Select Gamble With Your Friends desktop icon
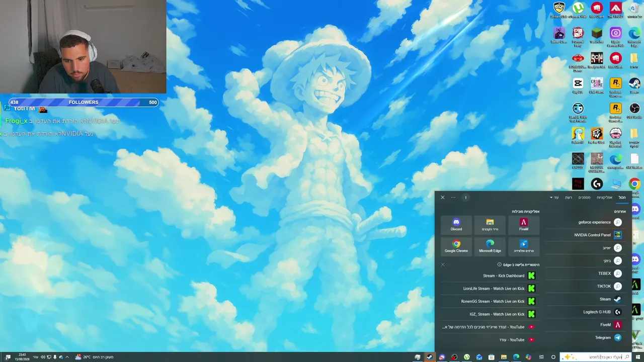The width and height of the screenshot is (644, 362). click(578, 112)
